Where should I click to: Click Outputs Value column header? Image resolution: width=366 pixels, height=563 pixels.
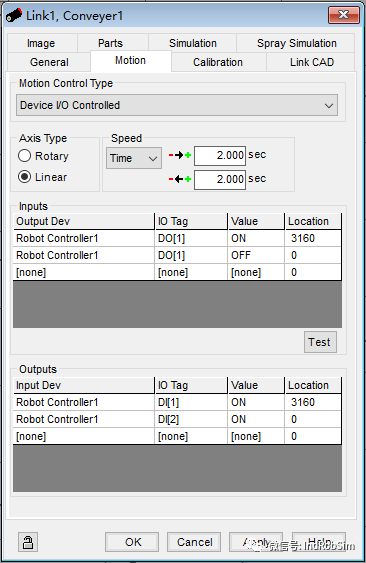[x=256, y=385]
